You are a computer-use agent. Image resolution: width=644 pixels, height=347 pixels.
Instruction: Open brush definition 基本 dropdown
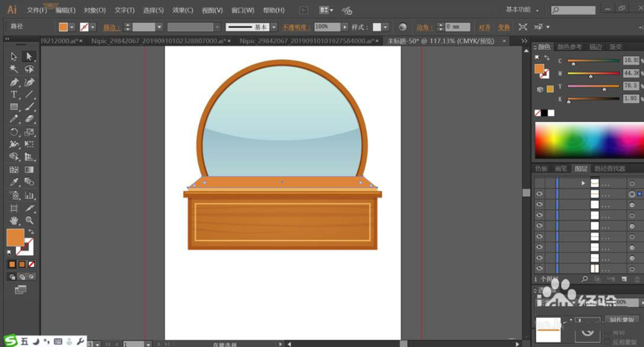point(273,27)
